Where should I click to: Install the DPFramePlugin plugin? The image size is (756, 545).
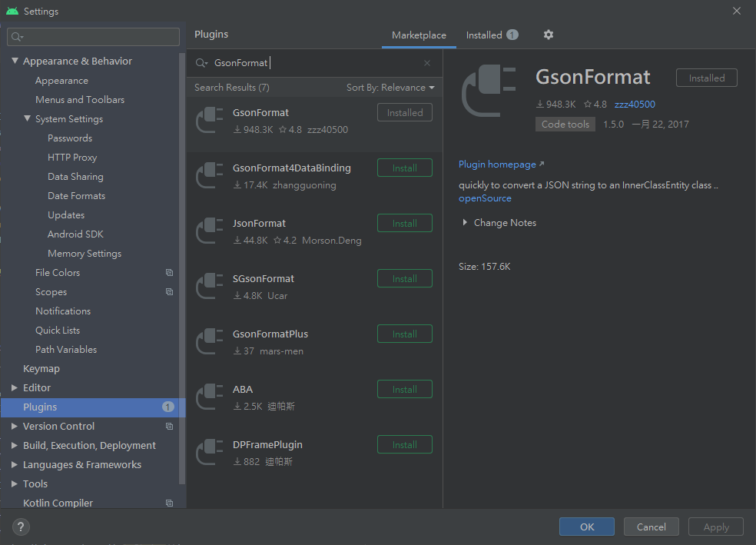tap(405, 444)
